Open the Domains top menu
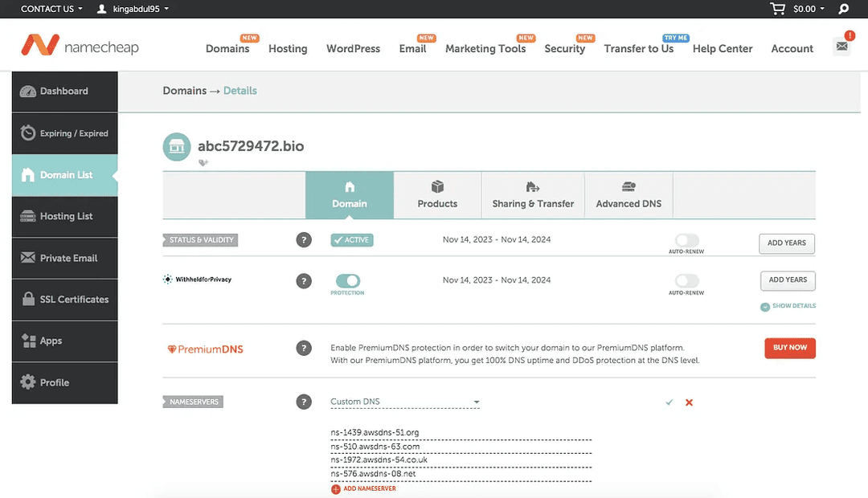The height and width of the screenshot is (498, 868). point(227,49)
